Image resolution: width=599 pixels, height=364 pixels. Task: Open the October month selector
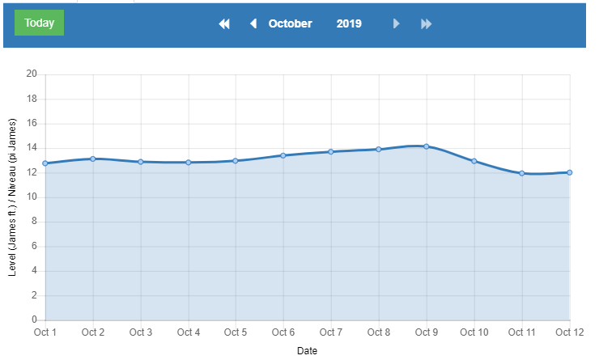[290, 24]
